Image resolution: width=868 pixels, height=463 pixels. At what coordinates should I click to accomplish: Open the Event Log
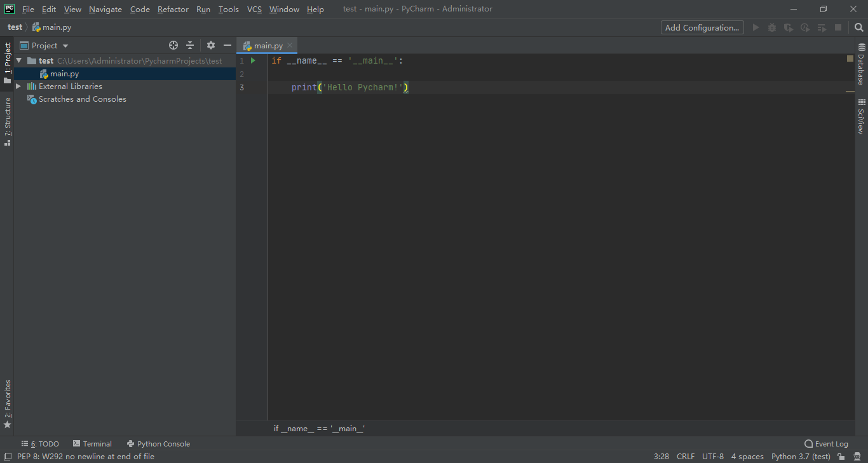coord(826,444)
